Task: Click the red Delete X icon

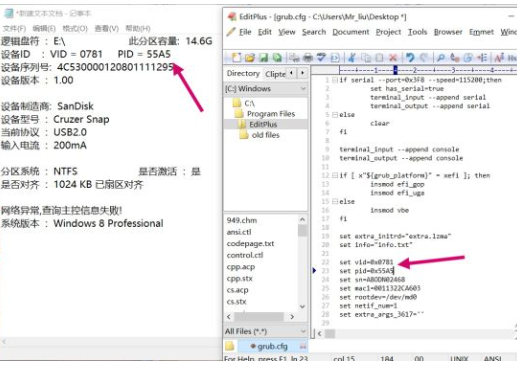Action: tap(393, 58)
